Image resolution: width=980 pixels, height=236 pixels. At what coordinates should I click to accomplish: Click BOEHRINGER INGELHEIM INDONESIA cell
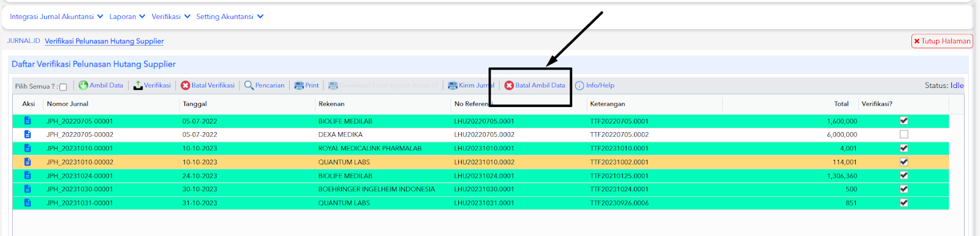(377, 190)
